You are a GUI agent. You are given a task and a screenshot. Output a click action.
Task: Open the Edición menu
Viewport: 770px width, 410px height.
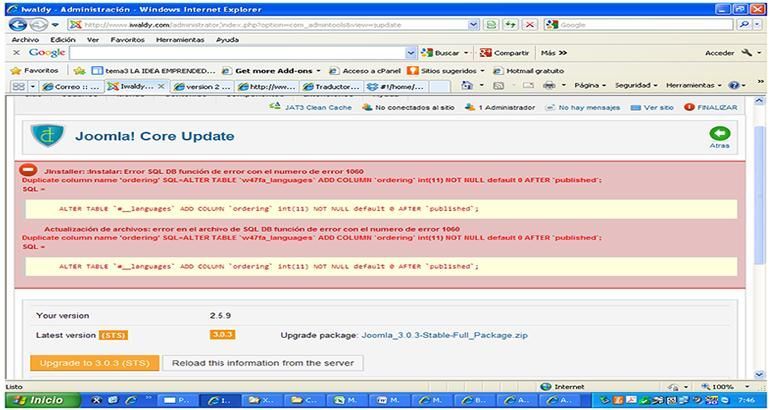[x=63, y=39]
